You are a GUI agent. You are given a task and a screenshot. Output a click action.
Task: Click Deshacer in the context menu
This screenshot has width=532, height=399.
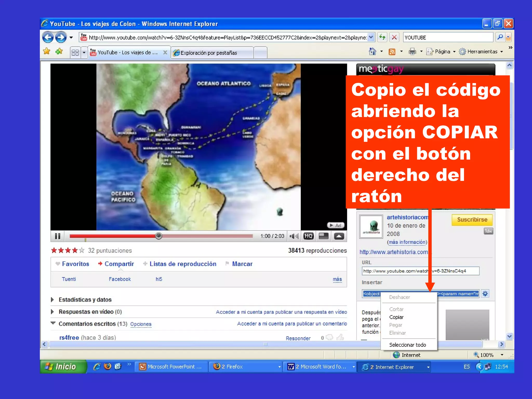400,297
